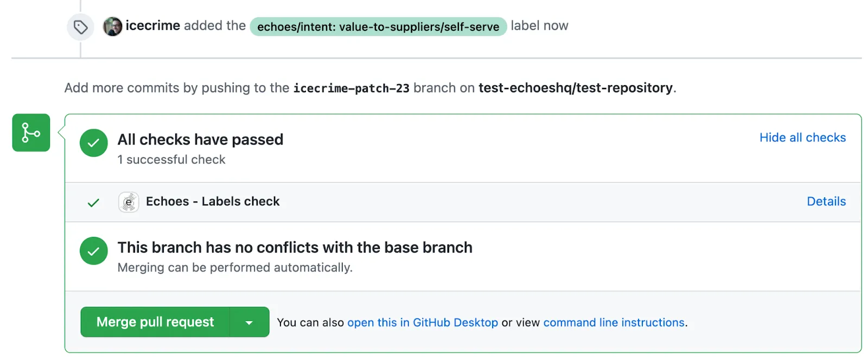Click the small checkmark beside Echoes check

(x=93, y=203)
